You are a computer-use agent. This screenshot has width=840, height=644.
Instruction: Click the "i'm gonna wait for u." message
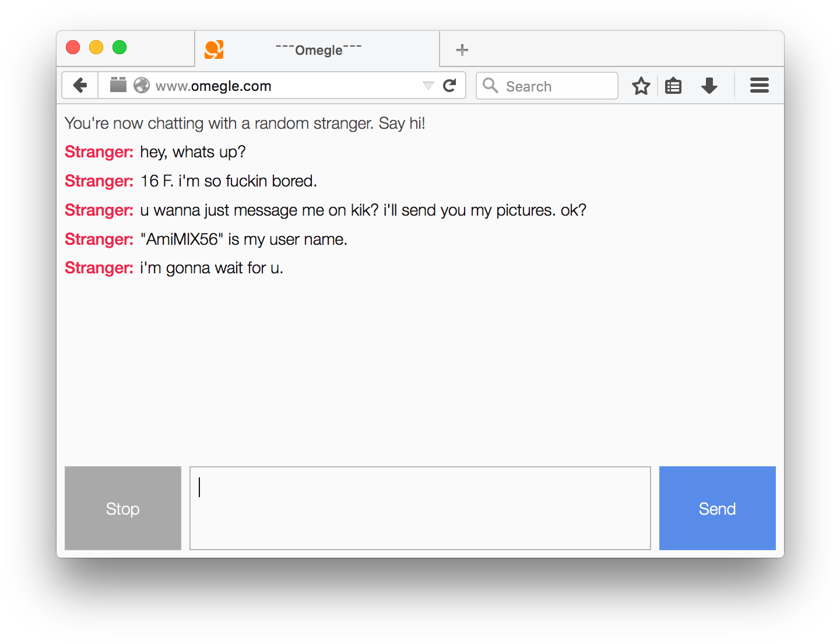pos(212,268)
